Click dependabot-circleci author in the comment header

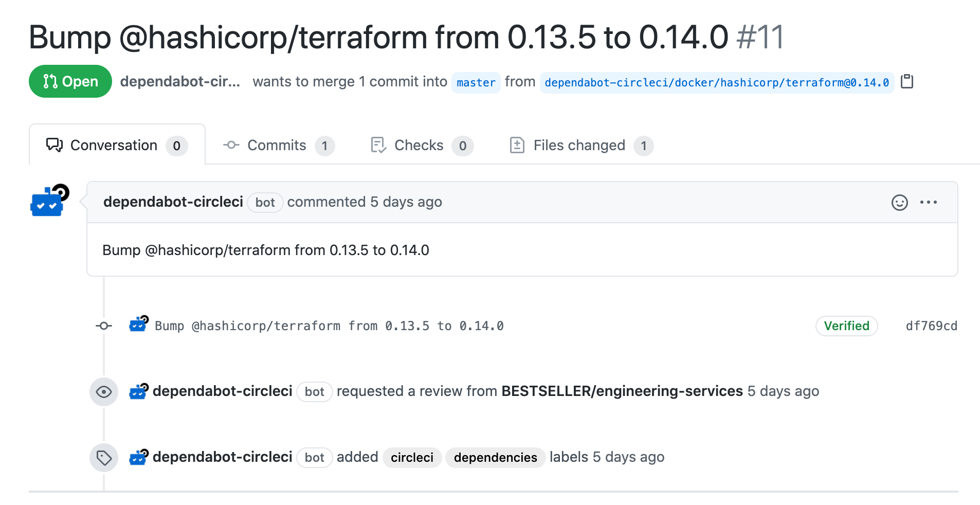point(173,202)
